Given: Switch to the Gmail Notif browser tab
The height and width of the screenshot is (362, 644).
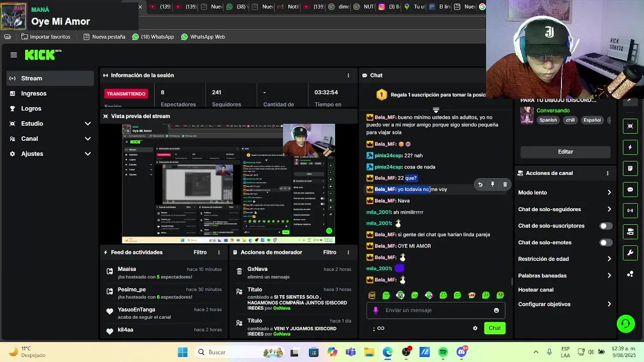Looking at the screenshot, I should (x=288, y=7).
